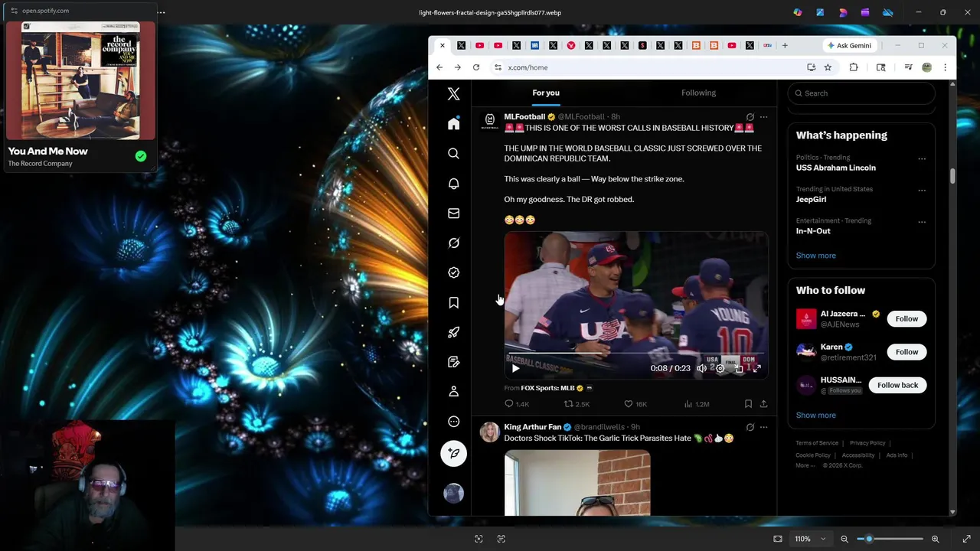Viewport: 980px width, 551px height.
Task: Open the rocket icon in X sidebar
Action: [453, 332]
